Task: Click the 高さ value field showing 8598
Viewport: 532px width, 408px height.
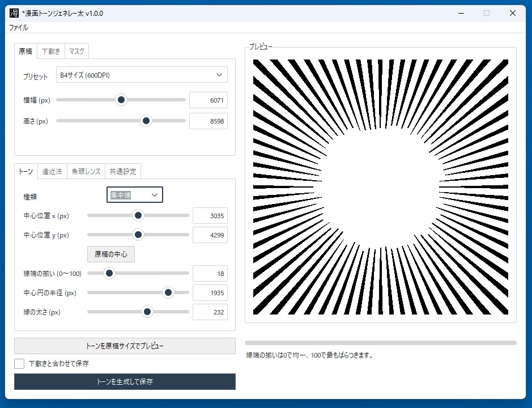Action: click(208, 121)
